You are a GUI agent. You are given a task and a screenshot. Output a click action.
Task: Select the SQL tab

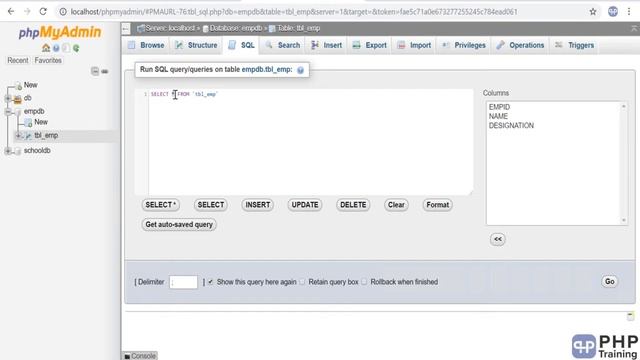[x=241, y=45]
